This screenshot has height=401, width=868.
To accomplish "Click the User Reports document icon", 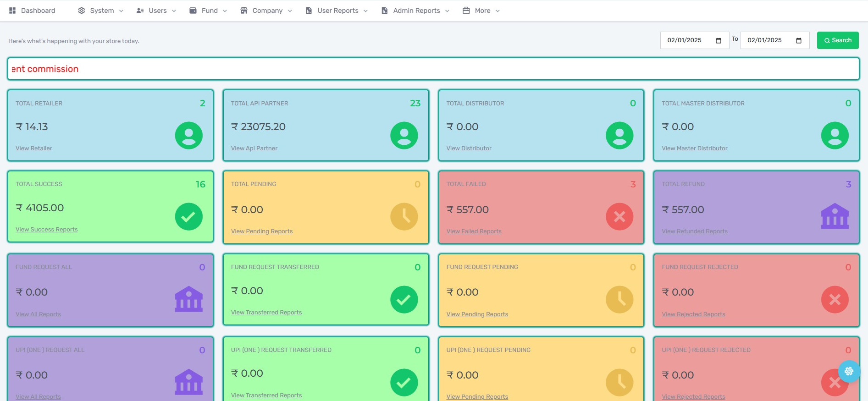I will tap(309, 11).
